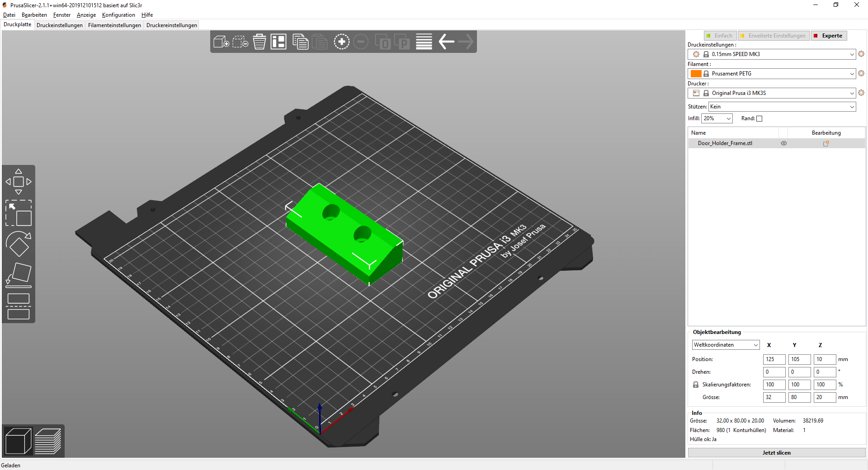Switch to the Filamenteinstellungen tab
The width and height of the screenshot is (868, 470).
coord(114,25)
